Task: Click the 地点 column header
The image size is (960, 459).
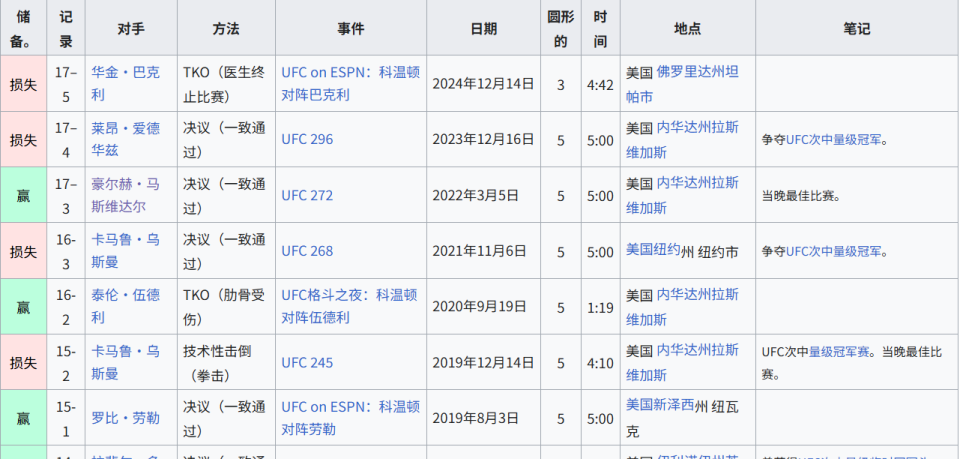Action: [x=688, y=28]
